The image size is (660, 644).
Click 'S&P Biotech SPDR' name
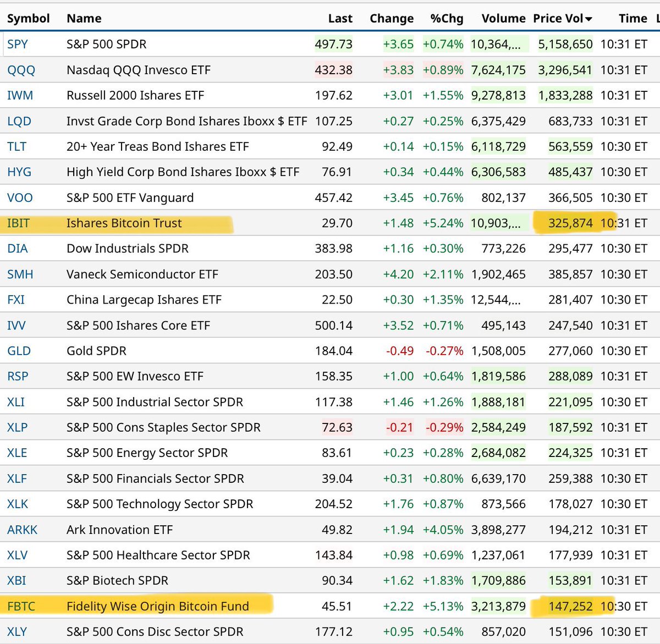118,580
